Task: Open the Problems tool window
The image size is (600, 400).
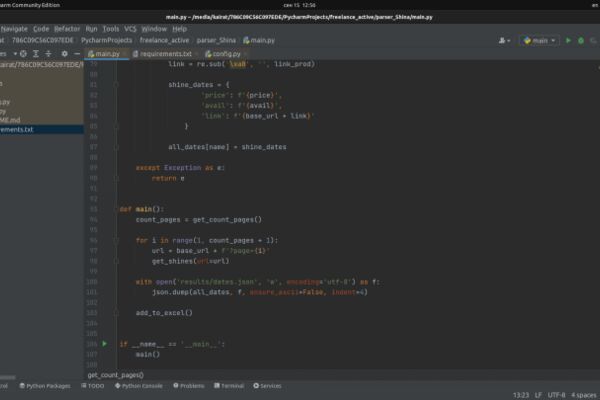Action: coord(189,386)
